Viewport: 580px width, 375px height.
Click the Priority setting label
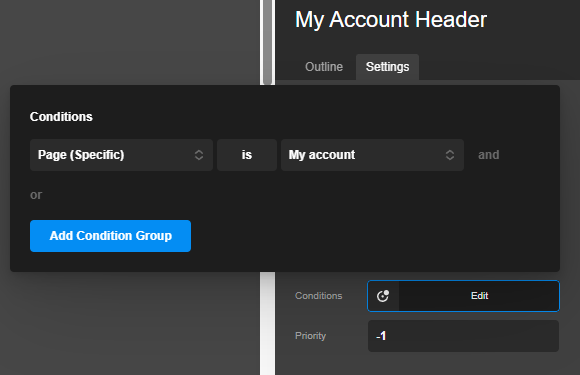click(310, 336)
